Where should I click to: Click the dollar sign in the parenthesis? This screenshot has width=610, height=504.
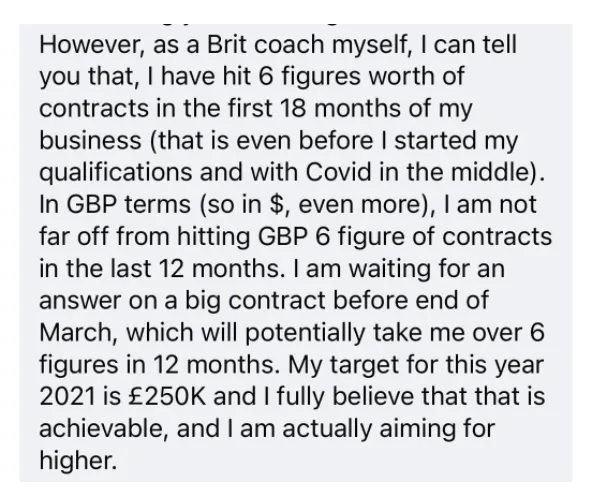[x=276, y=204]
